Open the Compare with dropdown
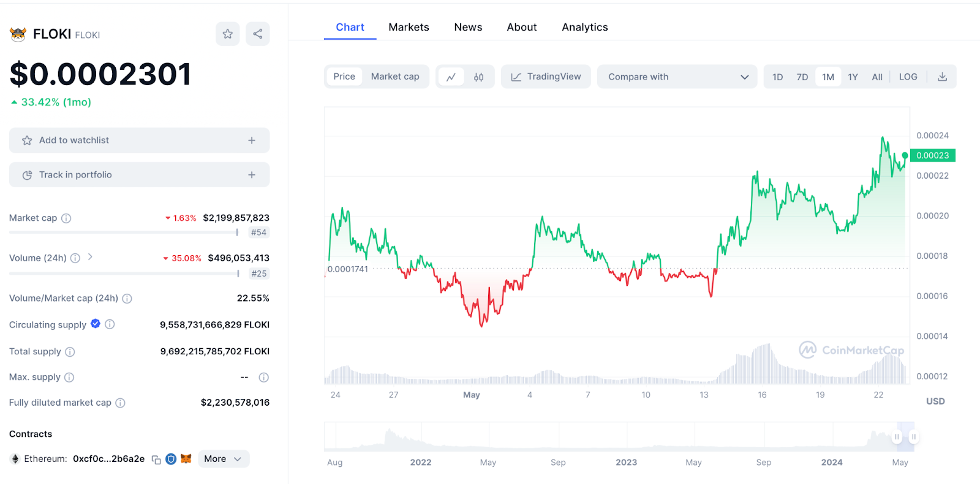 [x=677, y=77]
